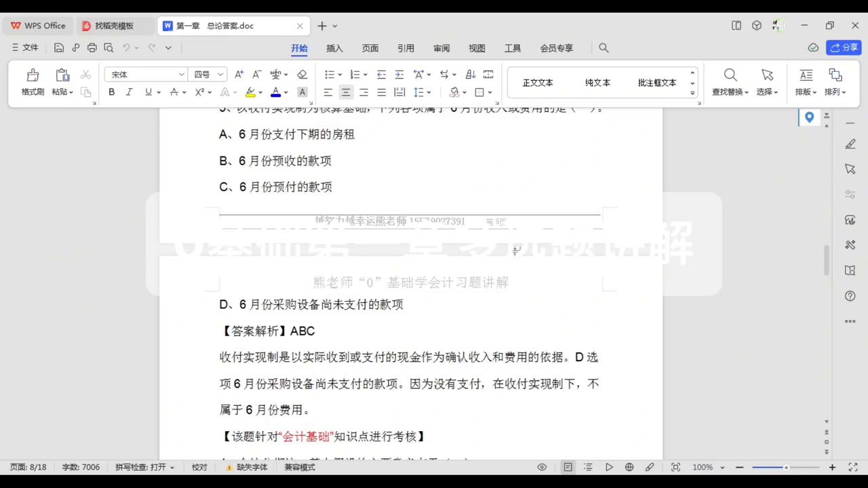Click the zoom slider to adjust magnification

pos(785,467)
